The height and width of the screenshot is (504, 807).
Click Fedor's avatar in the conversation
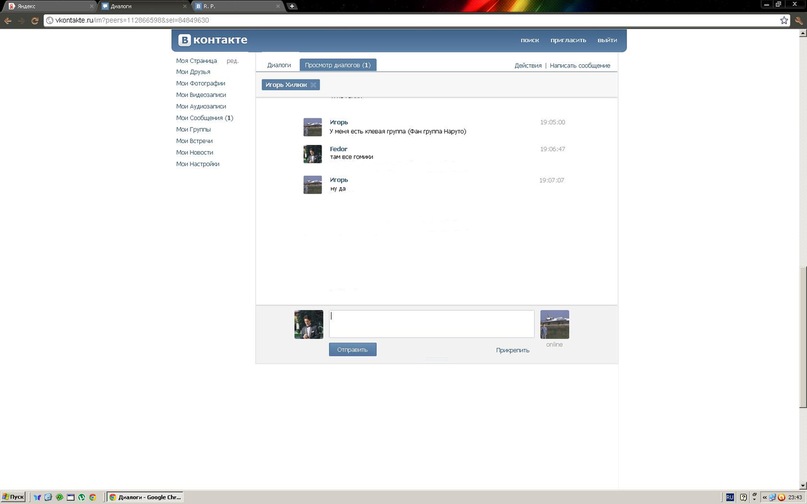(312, 154)
